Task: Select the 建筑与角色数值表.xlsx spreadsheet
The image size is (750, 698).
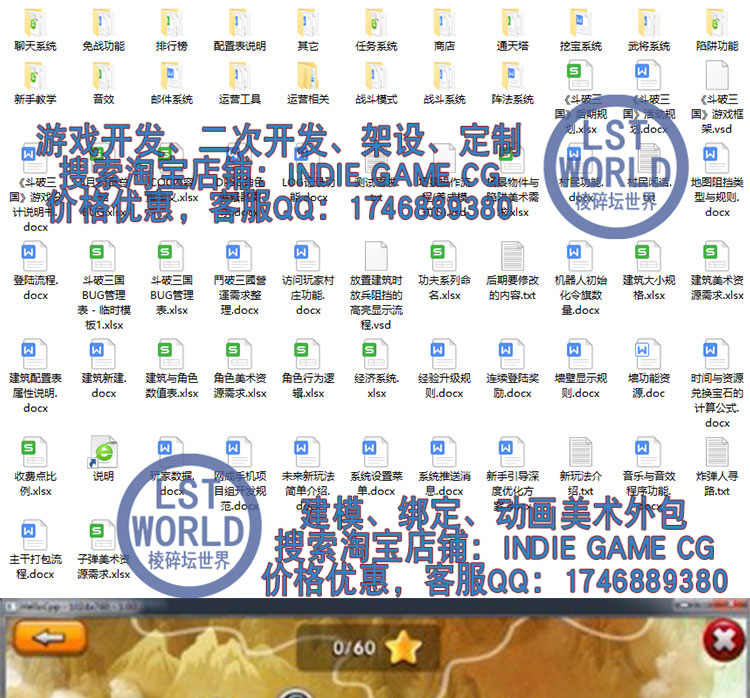Action: pyautogui.click(x=171, y=369)
